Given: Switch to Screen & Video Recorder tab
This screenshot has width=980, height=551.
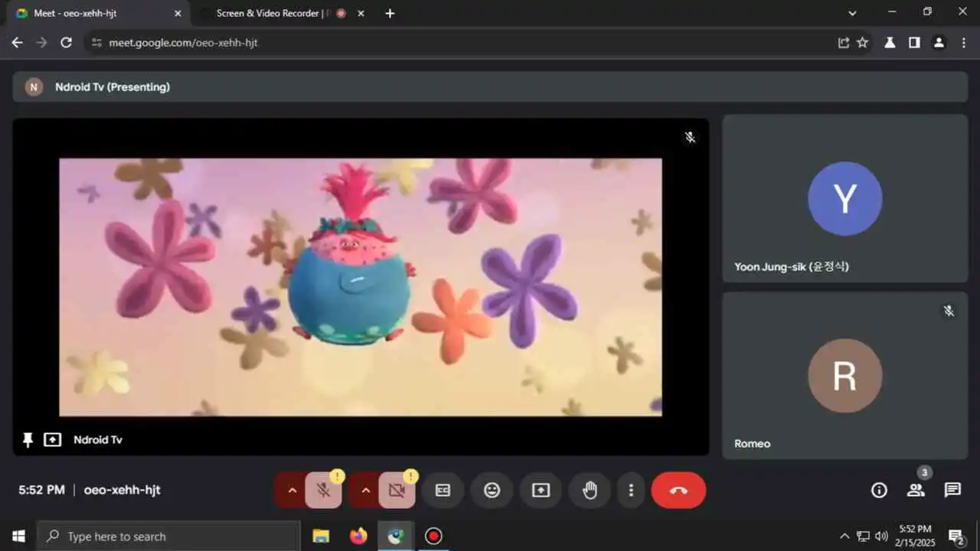Looking at the screenshot, I should pyautogui.click(x=272, y=13).
